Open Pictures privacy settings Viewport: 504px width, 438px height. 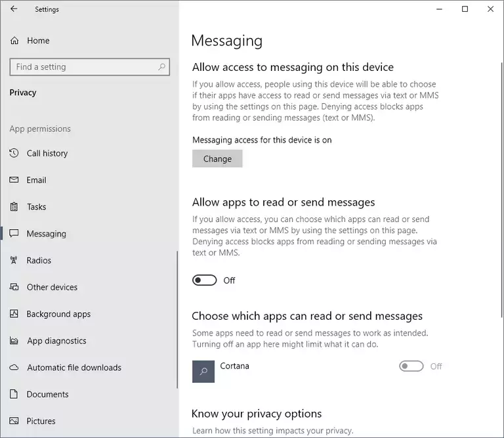tap(41, 422)
